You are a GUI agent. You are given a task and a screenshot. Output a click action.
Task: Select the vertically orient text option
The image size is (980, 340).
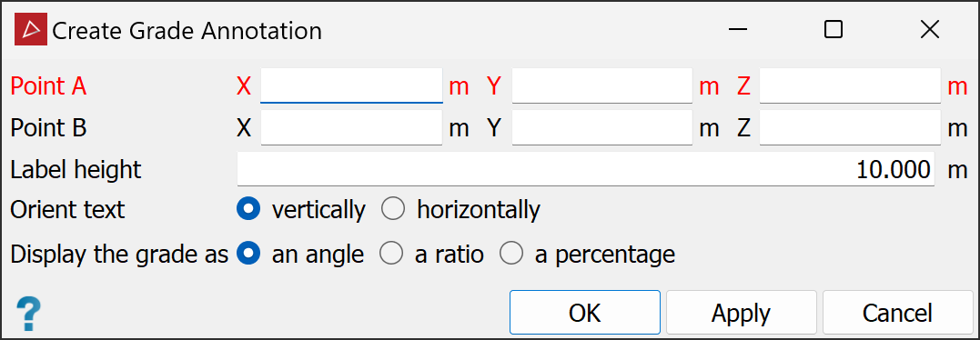[248, 210]
